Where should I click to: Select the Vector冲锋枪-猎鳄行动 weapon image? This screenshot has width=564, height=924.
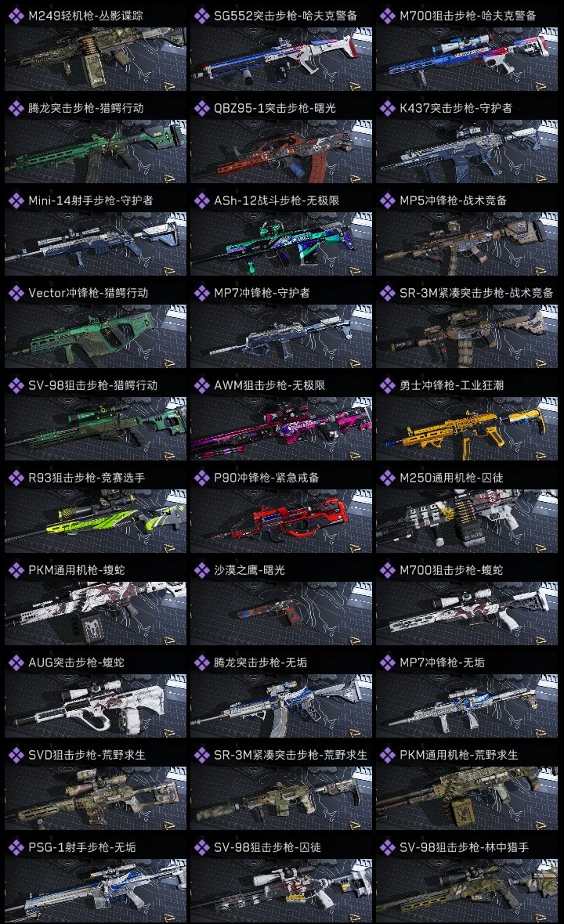tap(96, 337)
